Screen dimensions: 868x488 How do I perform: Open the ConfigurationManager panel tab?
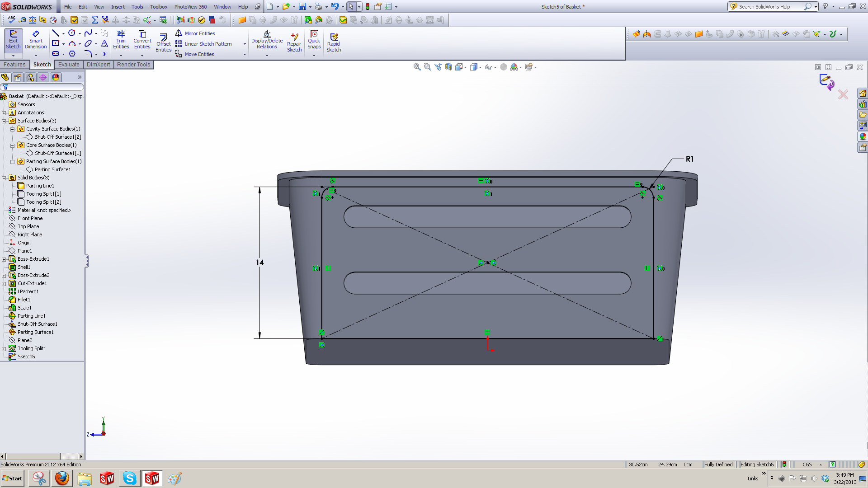30,77
